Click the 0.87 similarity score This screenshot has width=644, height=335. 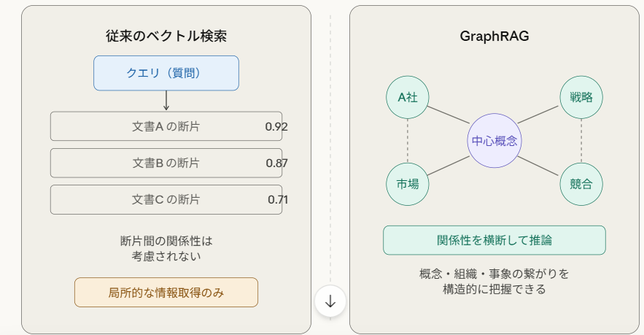276,163
